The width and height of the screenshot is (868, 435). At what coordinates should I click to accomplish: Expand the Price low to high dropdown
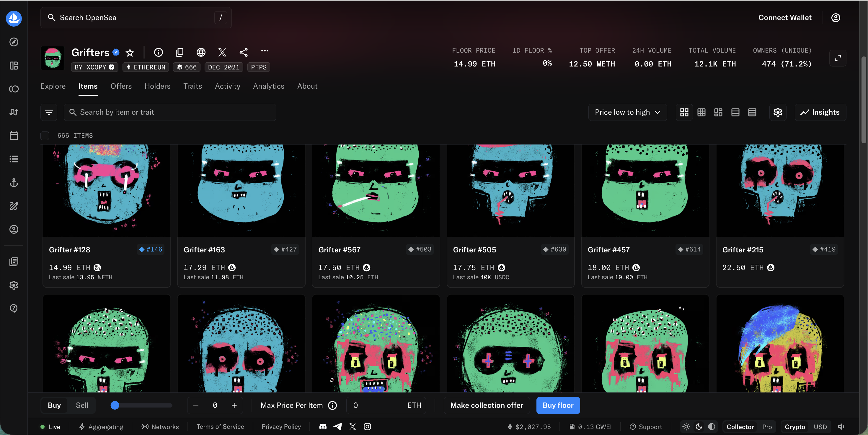coord(627,112)
